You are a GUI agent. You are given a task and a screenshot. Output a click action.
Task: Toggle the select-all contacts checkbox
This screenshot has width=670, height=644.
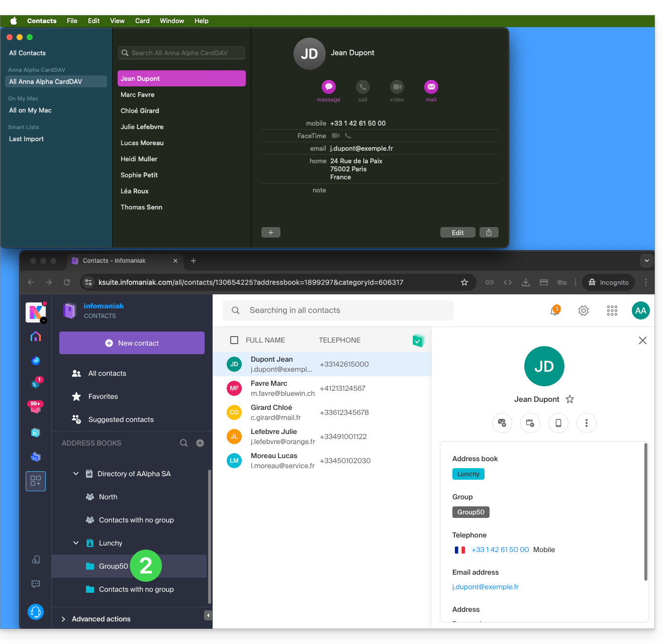click(x=234, y=340)
